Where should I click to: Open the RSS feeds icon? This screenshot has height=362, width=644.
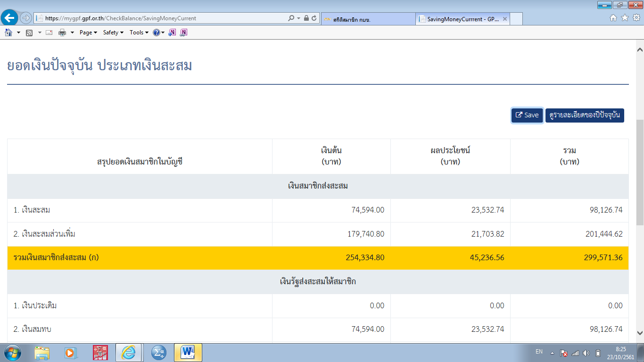[x=29, y=33]
